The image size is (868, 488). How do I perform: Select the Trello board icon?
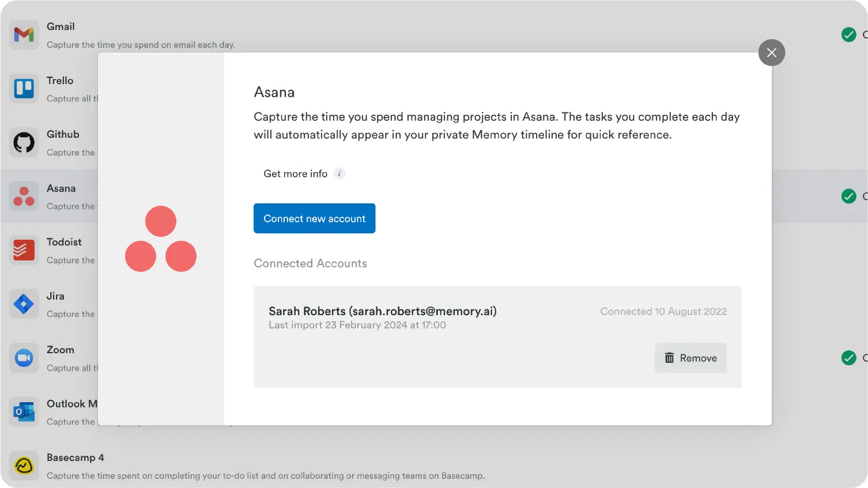coord(24,89)
